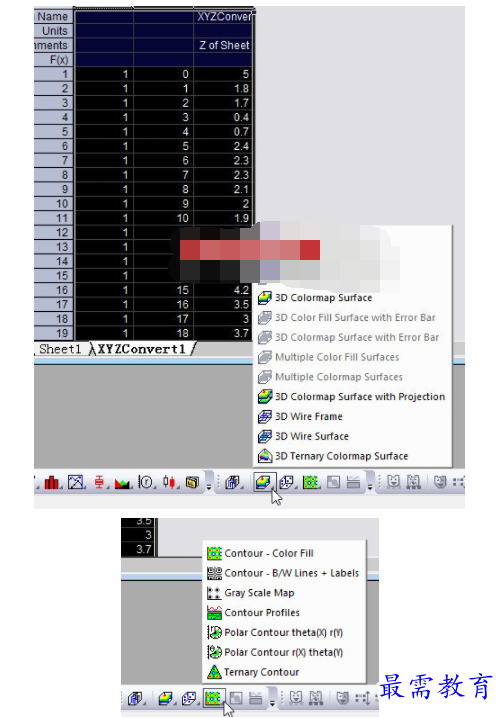Click the polar graph icon marked with r
Screen dimensions: 501x718
click(146, 482)
